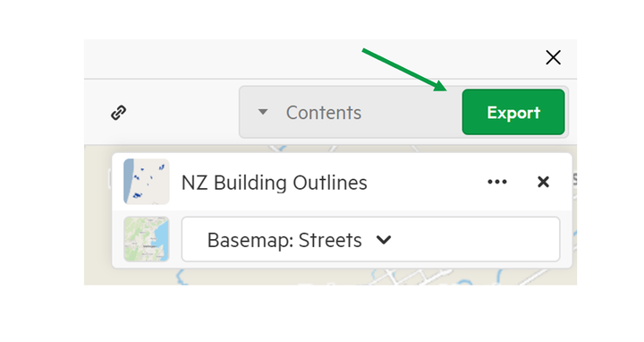Select the Contents label
Viewport: 644px width, 342px height.
coord(324,113)
